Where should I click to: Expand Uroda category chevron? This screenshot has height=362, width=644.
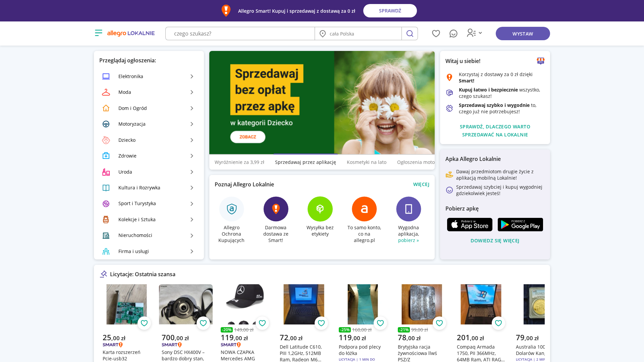pos(192,172)
